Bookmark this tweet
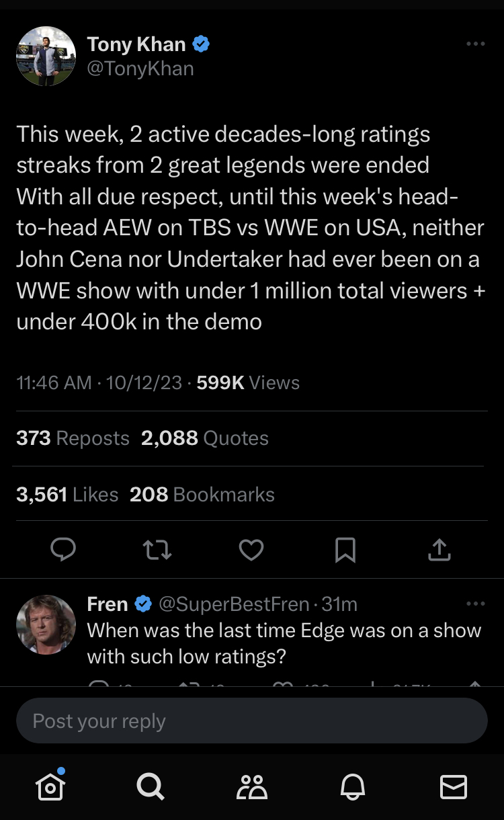 [345, 550]
